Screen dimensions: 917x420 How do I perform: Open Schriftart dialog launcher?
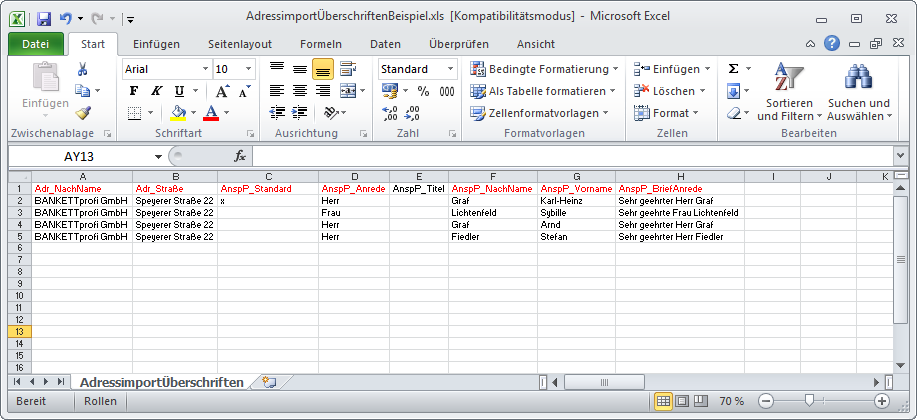(250, 133)
